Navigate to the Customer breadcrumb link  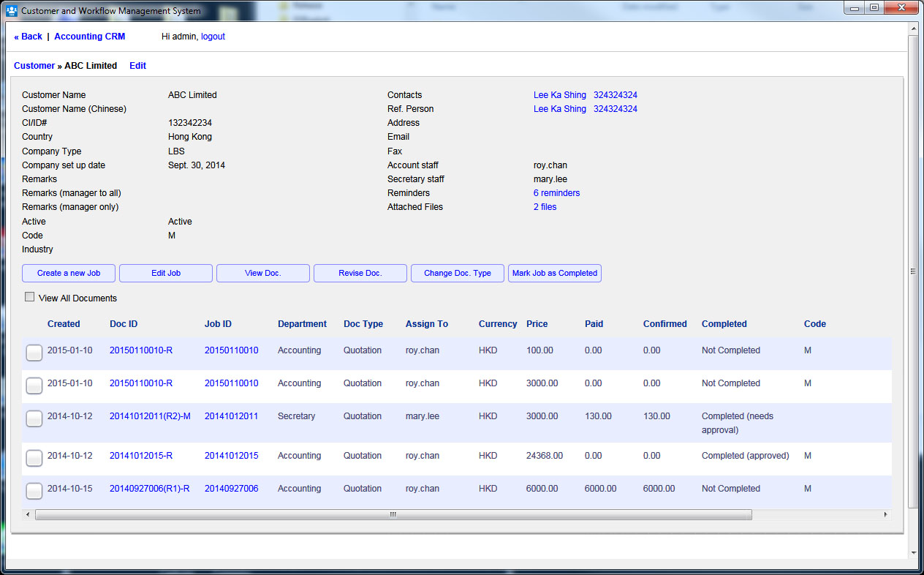coord(34,66)
